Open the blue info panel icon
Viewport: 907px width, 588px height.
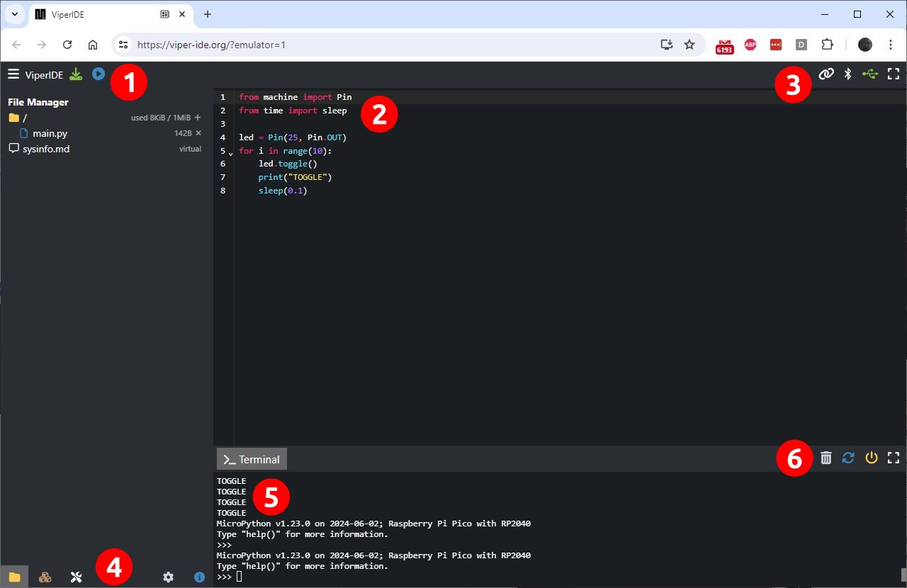[x=200, y=577]
